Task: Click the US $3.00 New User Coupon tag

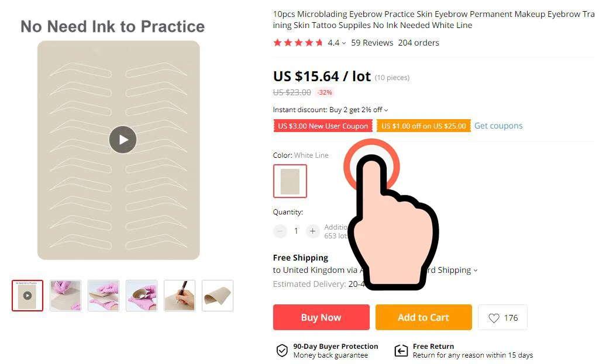Action: click(323, 126)
